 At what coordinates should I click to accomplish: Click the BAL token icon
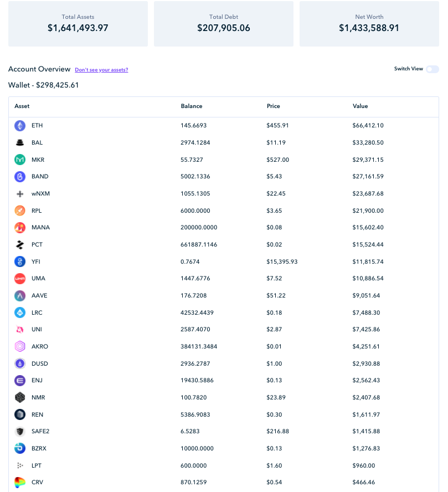(20, 142)
